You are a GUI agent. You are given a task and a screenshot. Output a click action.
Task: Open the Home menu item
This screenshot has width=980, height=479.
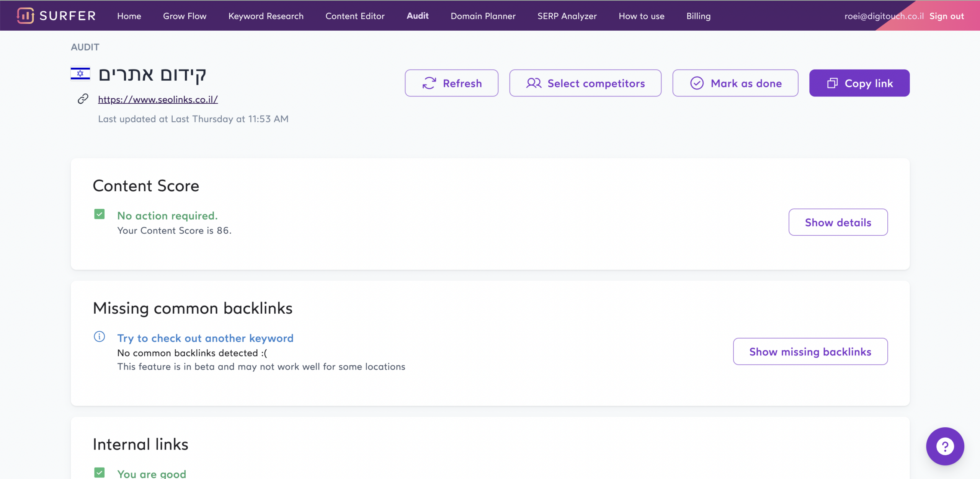tap(129, 16)
